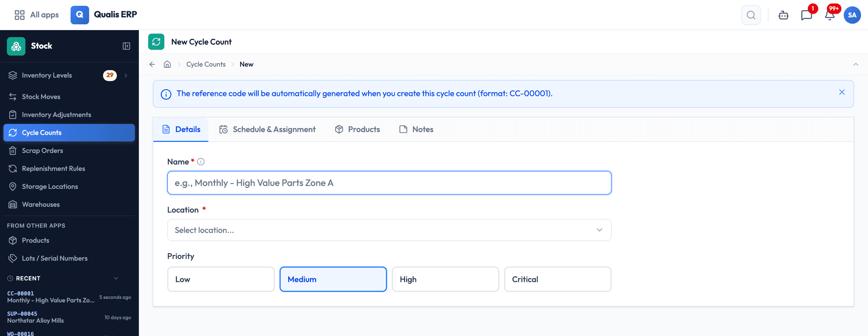
Task: Collapse the Recent section
Action: click(x=116, y=278)
